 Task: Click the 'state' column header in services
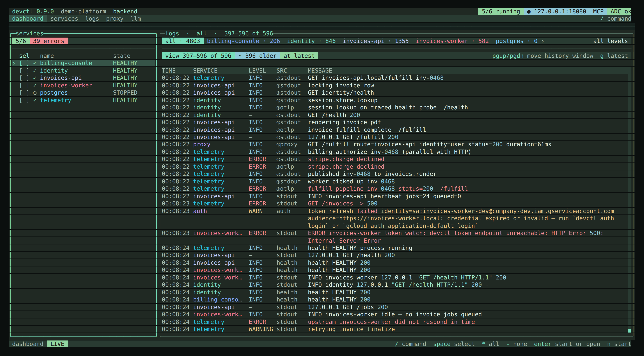coord(122,56)
